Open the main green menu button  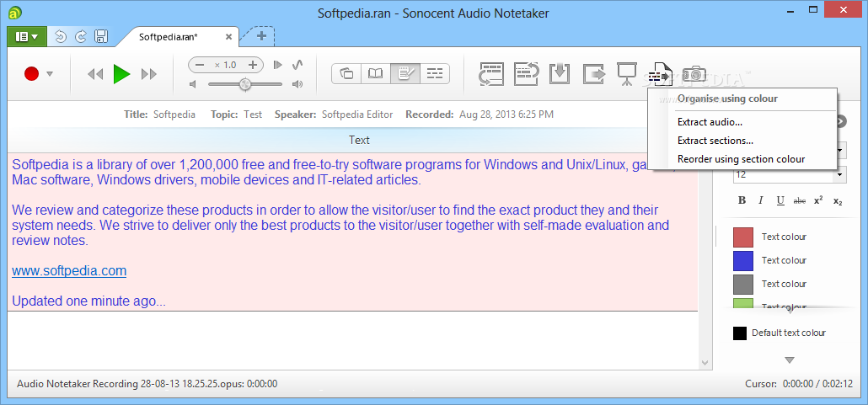click(x=27, y=36)
